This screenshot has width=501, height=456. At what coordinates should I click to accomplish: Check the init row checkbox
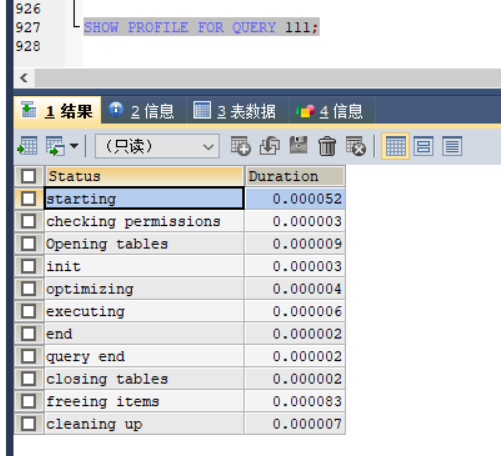28,266
